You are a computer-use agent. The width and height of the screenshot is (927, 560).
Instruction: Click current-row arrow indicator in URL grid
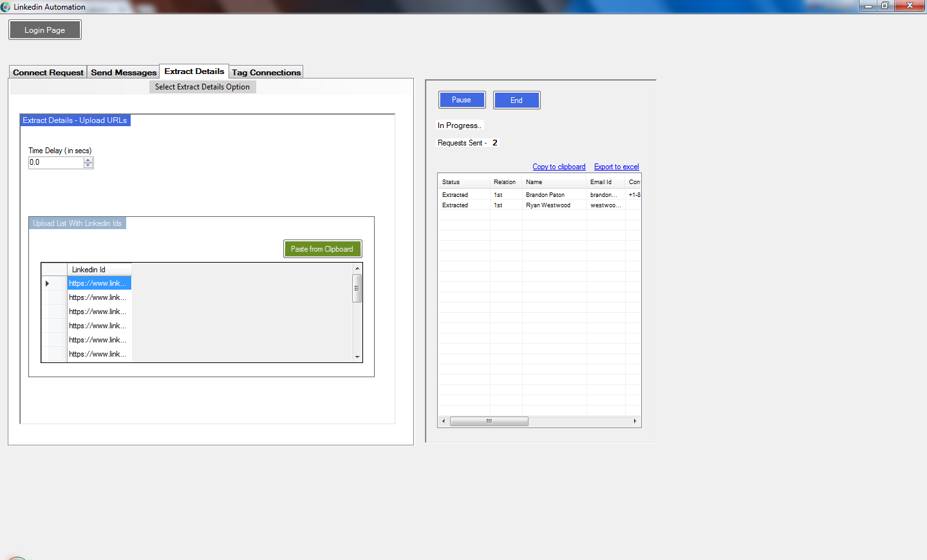point(47,283)
